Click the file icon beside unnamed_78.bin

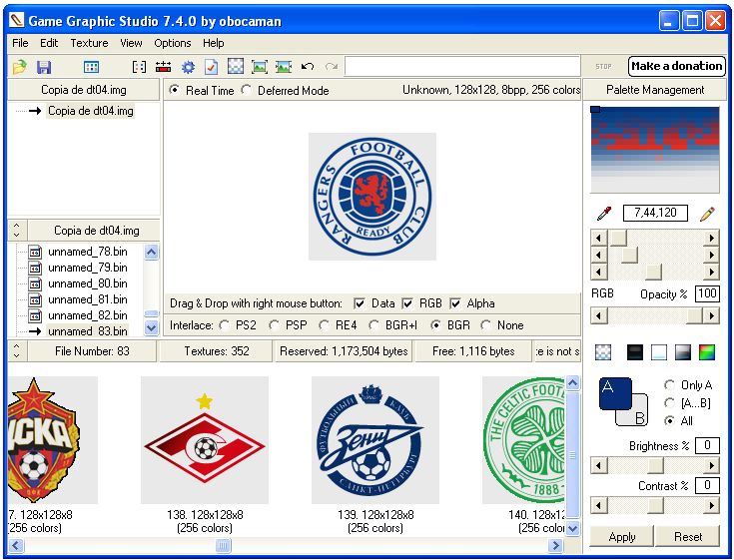(x=35, y=253)
